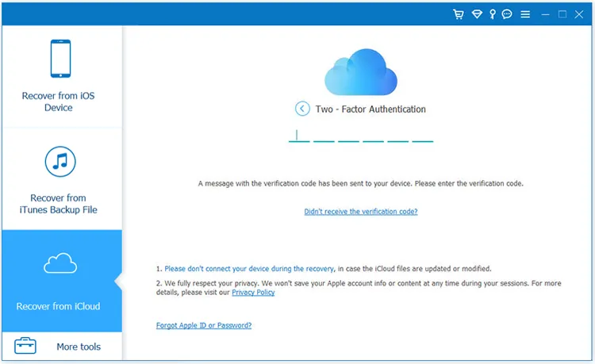Click the 'We fully respect your privacy' note
The width and height of the screenshot is (595, 364).
pyautogui.click(x=359, y=287)
